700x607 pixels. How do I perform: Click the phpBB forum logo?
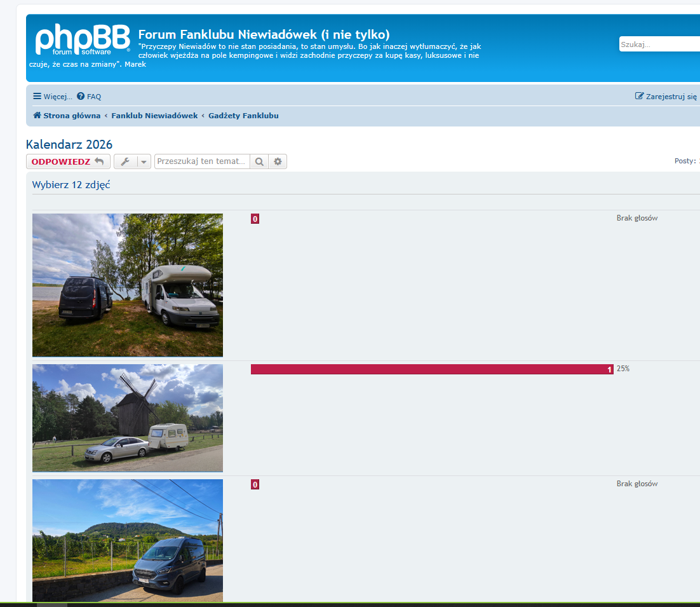[82, 41]
